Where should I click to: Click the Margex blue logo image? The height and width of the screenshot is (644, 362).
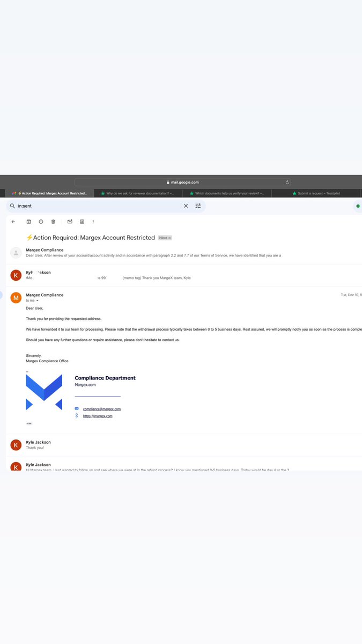44,392
